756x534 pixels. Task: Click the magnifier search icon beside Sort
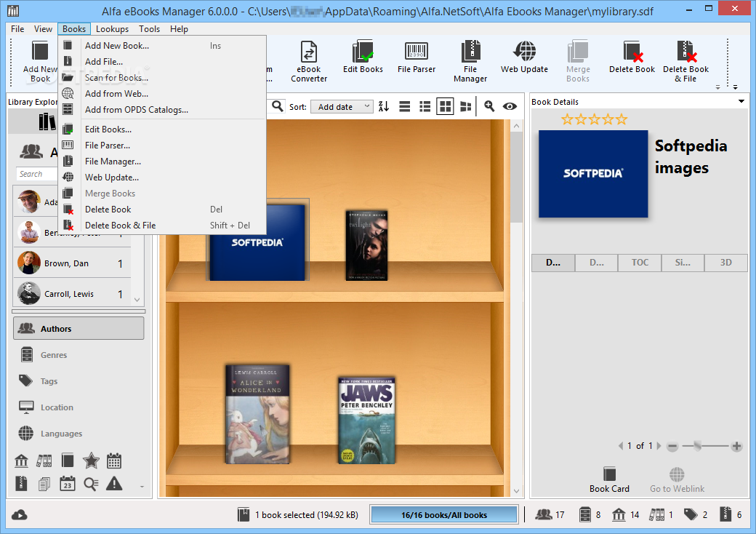[x=277, y=106]
